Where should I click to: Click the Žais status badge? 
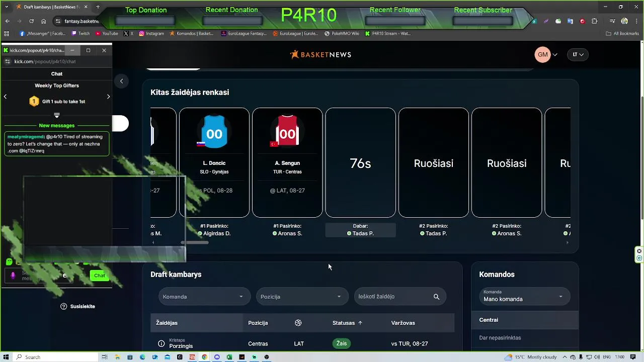click(x=341, y=343)
